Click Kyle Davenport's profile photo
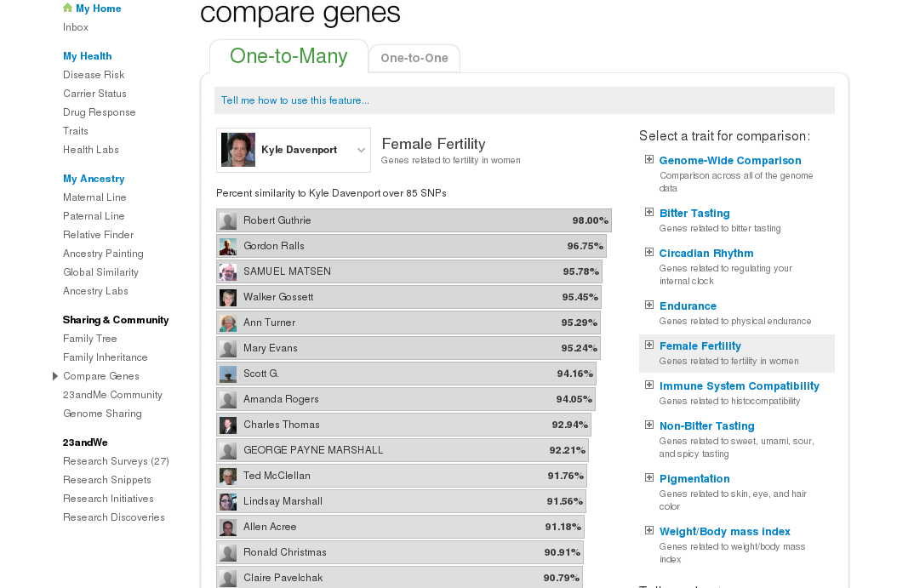This screenshot has width=914, height=588. 237,150
